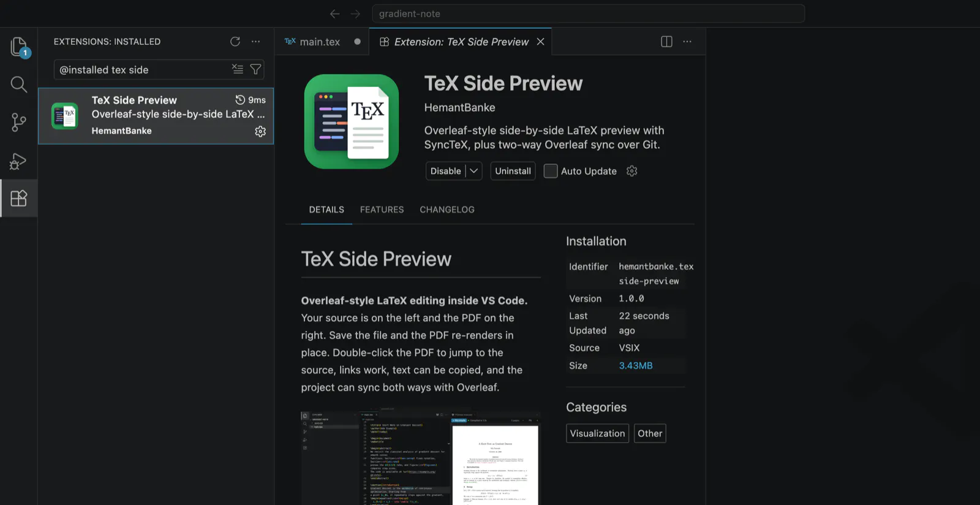Image resolution: width=980 pixels, height=505 pixels.
Task: Open editor more actions menu
Action: 687,42
